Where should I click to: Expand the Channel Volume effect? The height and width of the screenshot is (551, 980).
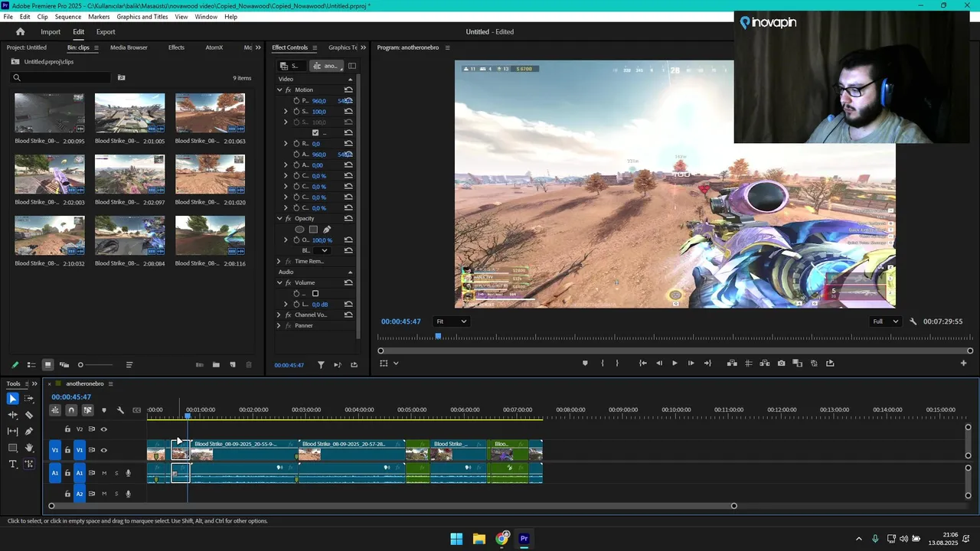coord(279,315)
